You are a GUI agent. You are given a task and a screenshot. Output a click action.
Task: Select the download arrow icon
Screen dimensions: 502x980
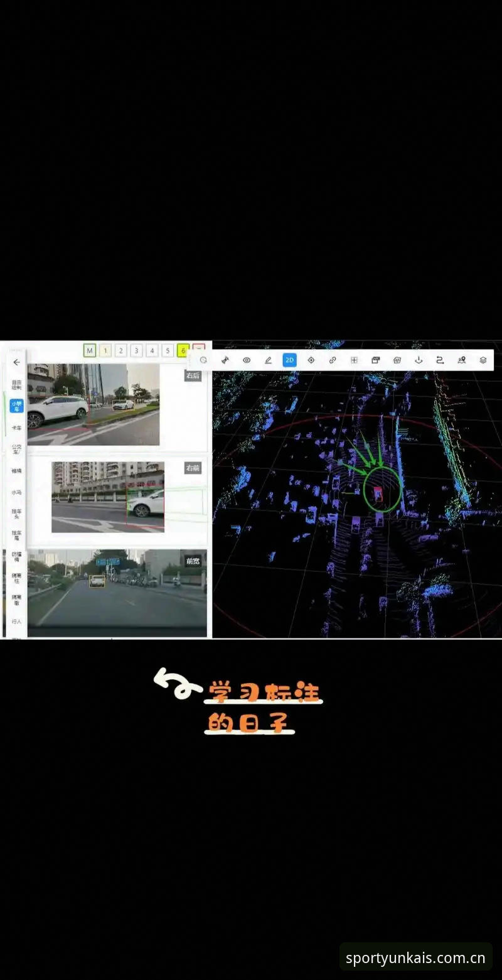419,360
